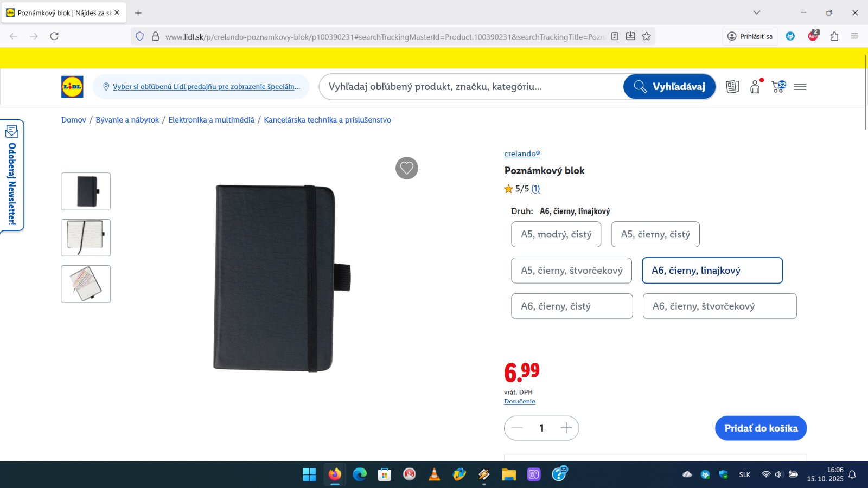Open the Doručenie delivery link
This screenshot has width=868, height=488.
[520, 401]
